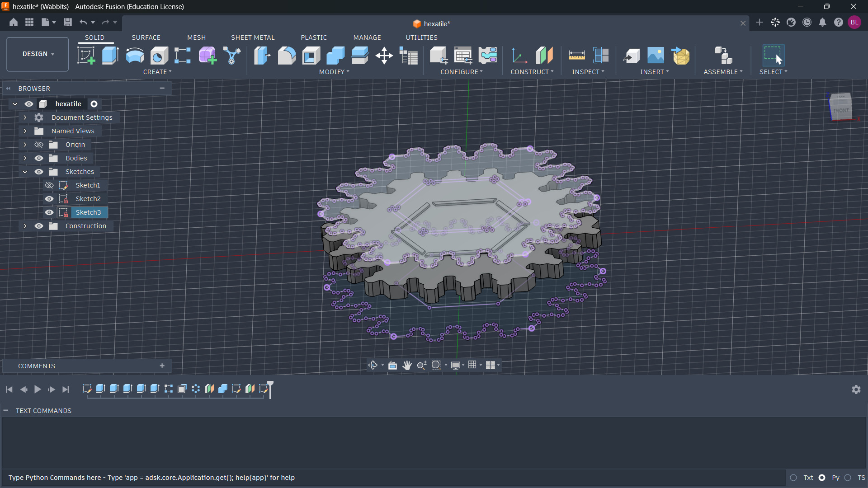Viewport: 868px width, 488px height.
Task: Select the Midplane construct tool
Action: (544, 56)
